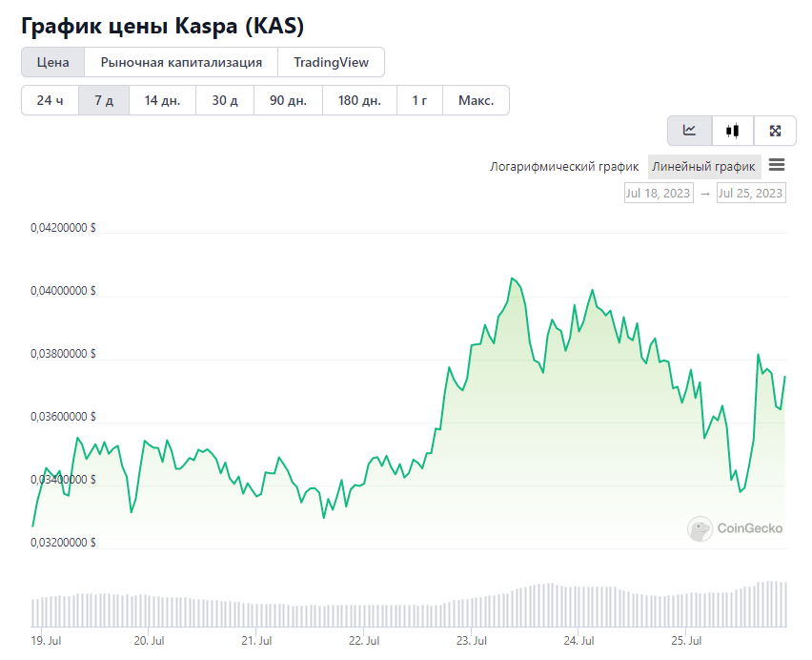Switch to line chart view icon
The height and width of the screenshot is (660, 812).
(689, 131)
